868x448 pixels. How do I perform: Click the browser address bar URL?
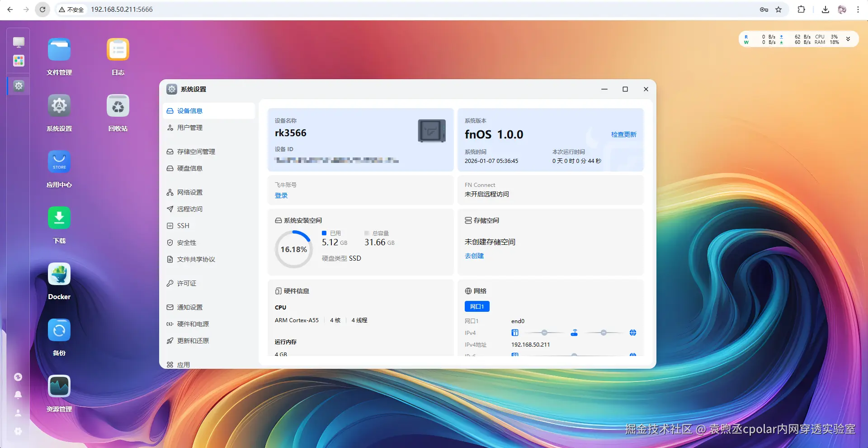click(122, 10)
